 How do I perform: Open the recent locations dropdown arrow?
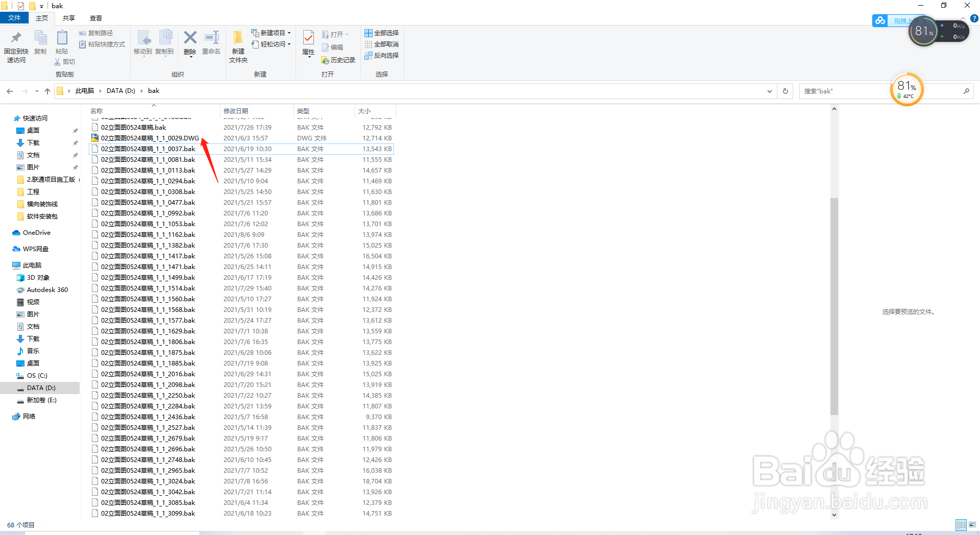click(x=37, y=91)
